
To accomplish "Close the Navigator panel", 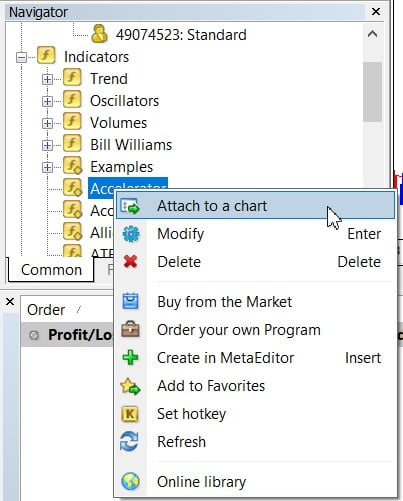I will [x=376, y=12].
